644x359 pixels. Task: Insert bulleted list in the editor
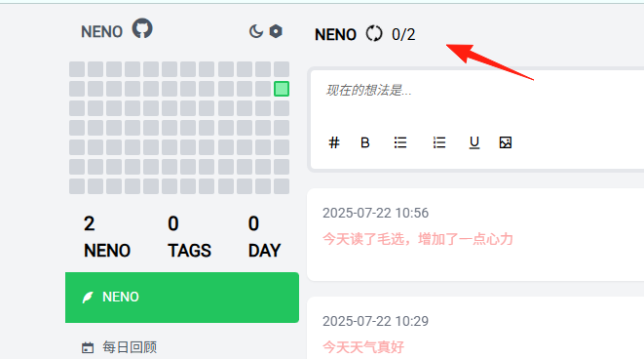tap(400, 142)
